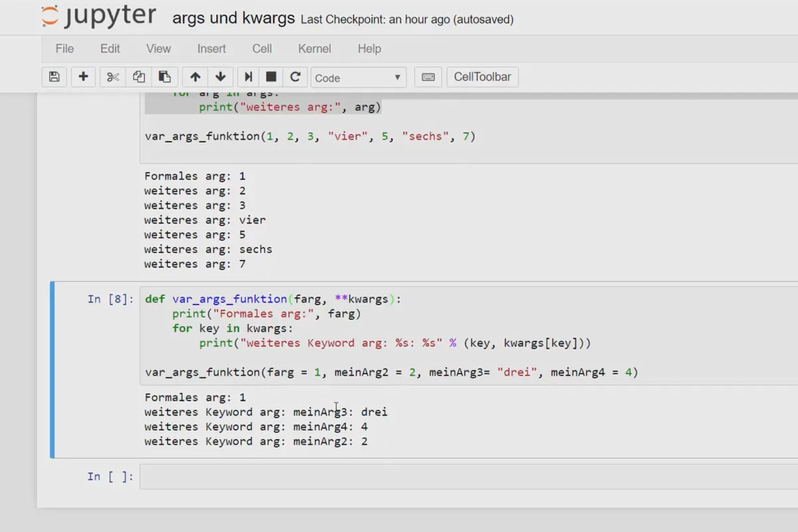
Task: Move selected cell down arrow
Action: pos(220,77)
